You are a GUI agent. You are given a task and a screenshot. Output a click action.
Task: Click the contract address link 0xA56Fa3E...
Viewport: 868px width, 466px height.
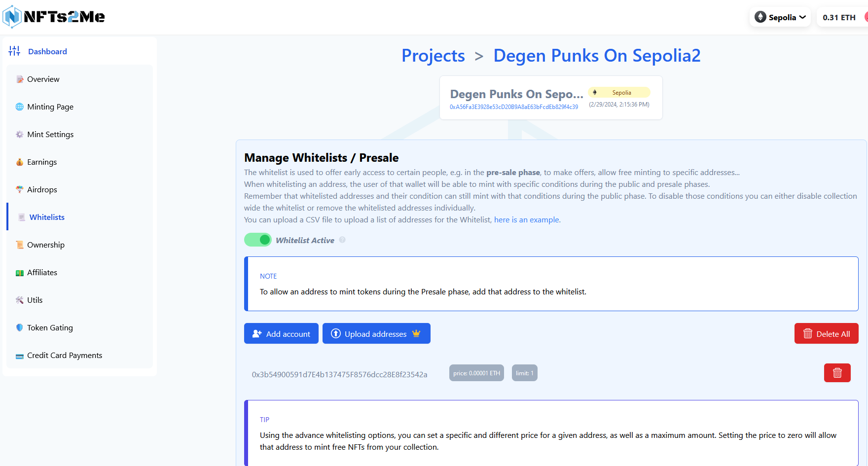(x=513, y=107)
